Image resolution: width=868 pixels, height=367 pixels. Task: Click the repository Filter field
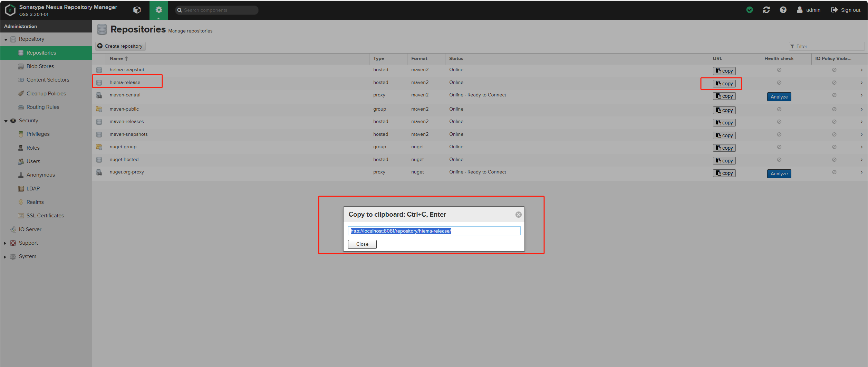(x=827, y=46)
